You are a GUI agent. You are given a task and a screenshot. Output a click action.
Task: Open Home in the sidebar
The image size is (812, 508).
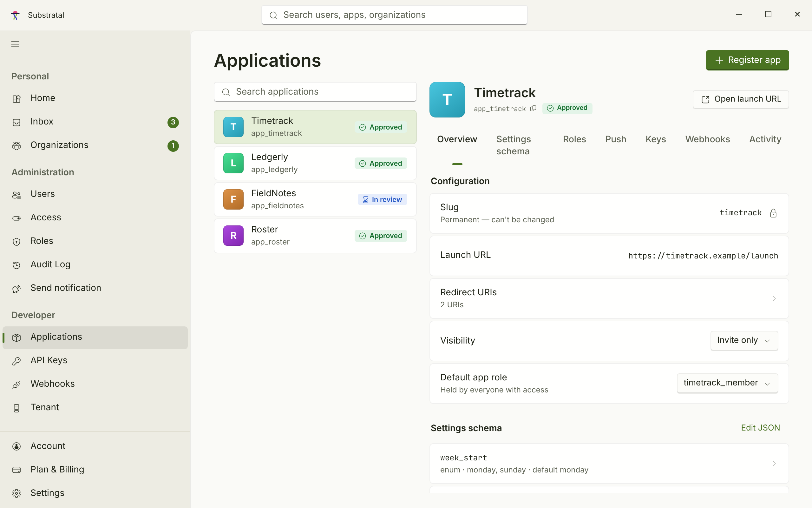(95, 98)
